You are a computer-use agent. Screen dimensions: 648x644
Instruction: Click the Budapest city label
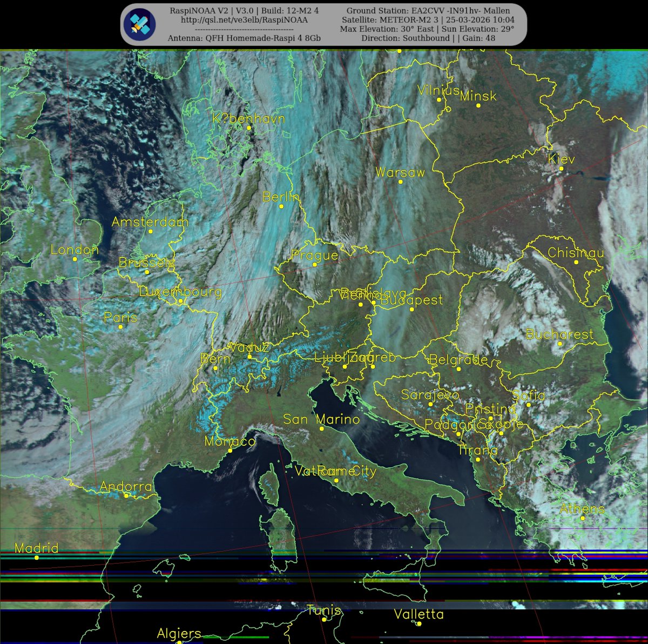click(411, 300)
